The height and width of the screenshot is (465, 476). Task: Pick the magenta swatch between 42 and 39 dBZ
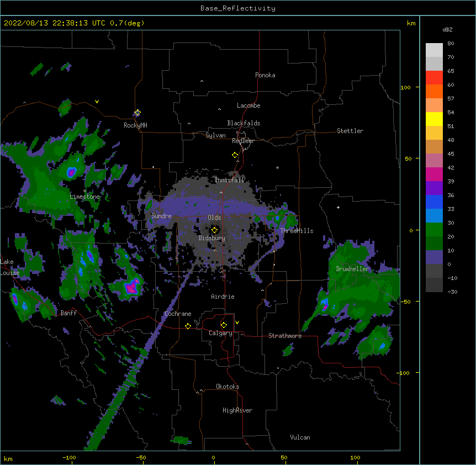point(434,174)
